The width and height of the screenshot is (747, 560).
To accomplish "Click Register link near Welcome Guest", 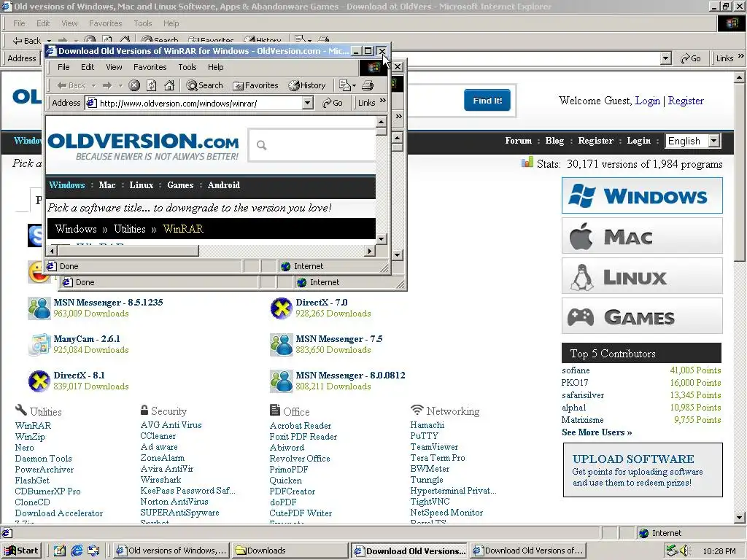I will tap(686, 101).
